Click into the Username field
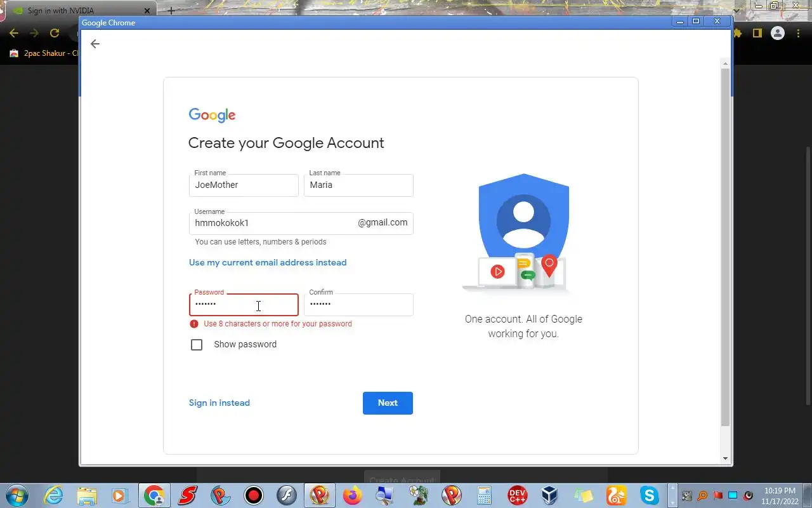Viewport: 812px width, 508px height. click(x=301, y=223)
